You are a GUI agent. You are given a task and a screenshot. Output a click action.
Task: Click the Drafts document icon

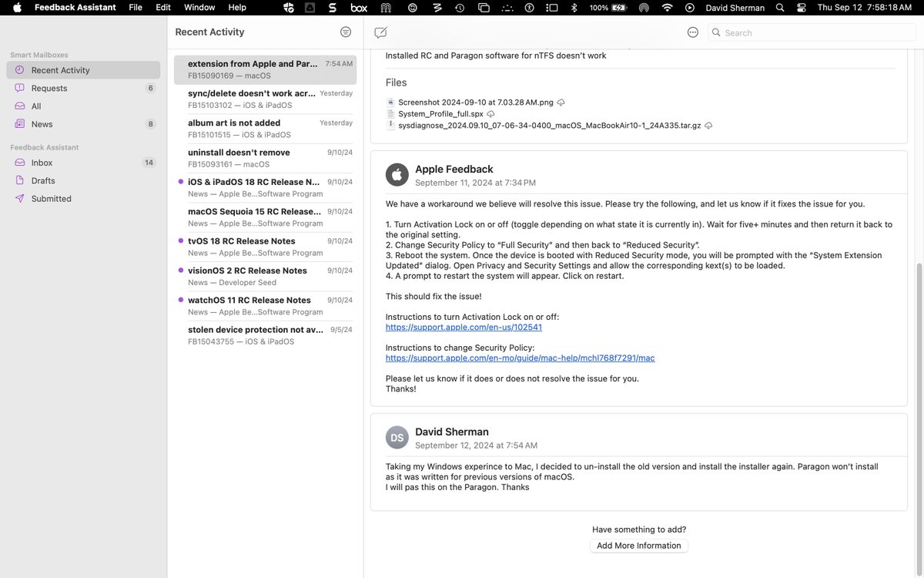coord(20,180)
